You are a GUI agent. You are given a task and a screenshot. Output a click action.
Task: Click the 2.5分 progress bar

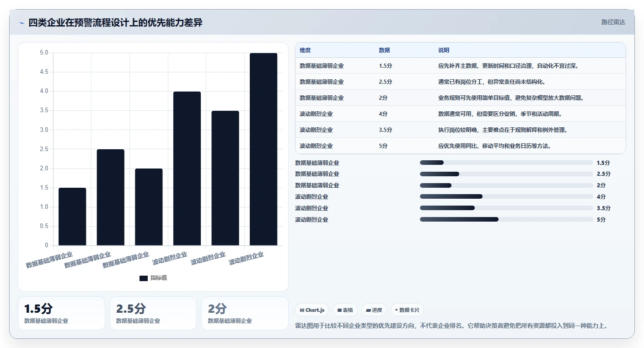[x=506, y=174]
